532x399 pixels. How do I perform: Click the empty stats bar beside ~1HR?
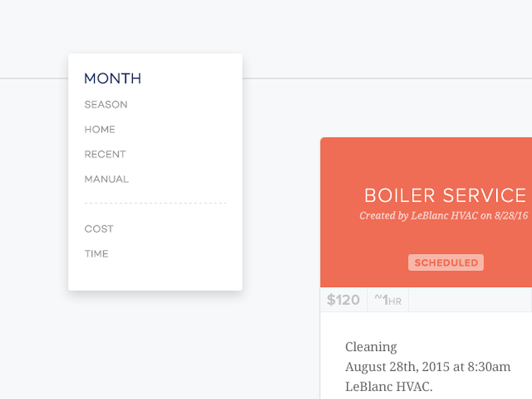click(470, 300)
